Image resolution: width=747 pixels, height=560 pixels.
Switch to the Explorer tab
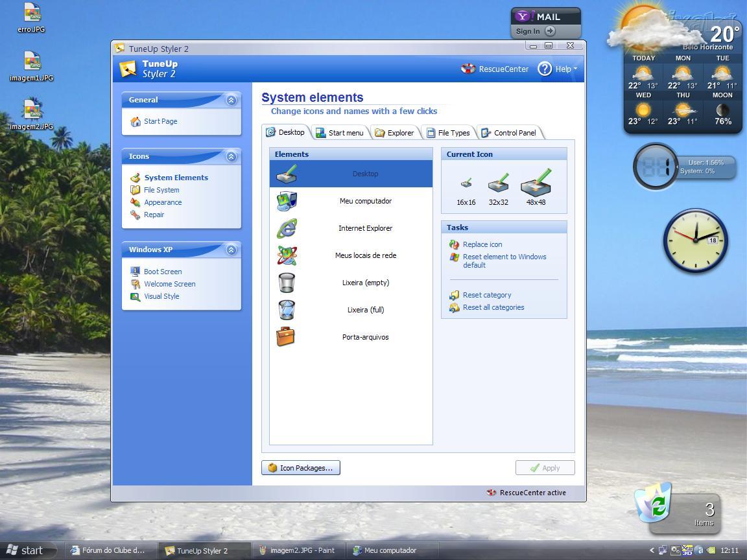[394, 133]
